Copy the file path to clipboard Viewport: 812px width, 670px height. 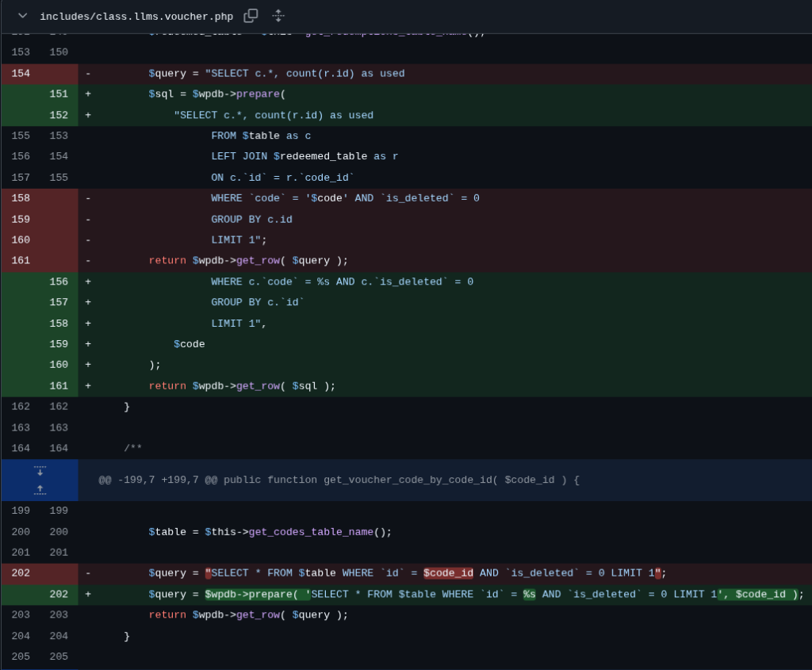tap(251, 16)
